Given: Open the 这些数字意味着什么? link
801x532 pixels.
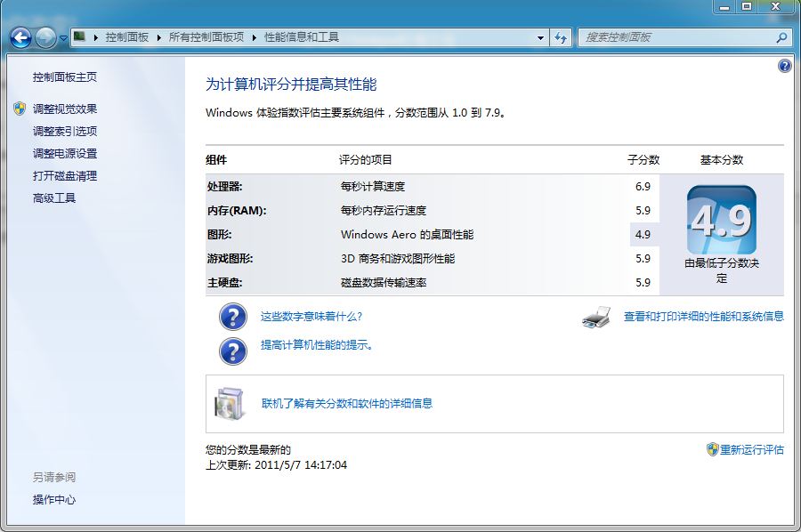Looking at the screenshot, I should (311, 317).
